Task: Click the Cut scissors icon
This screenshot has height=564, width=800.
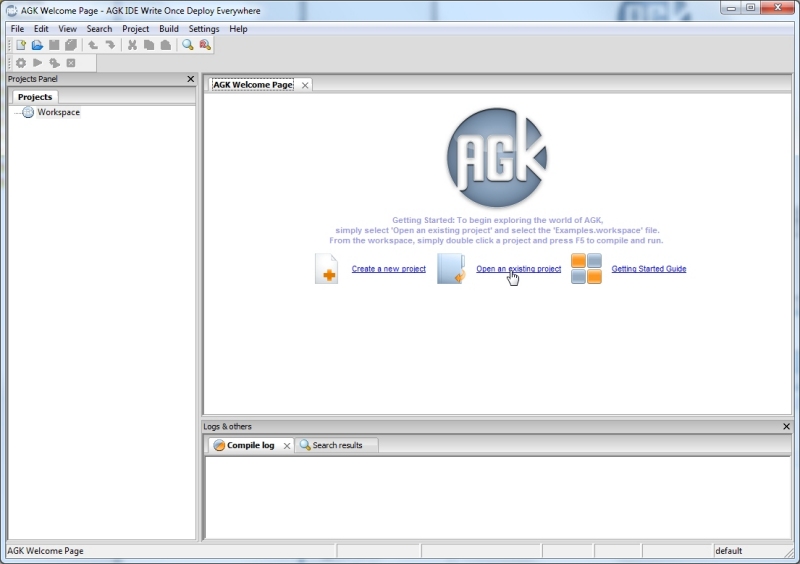Action: 132,45
